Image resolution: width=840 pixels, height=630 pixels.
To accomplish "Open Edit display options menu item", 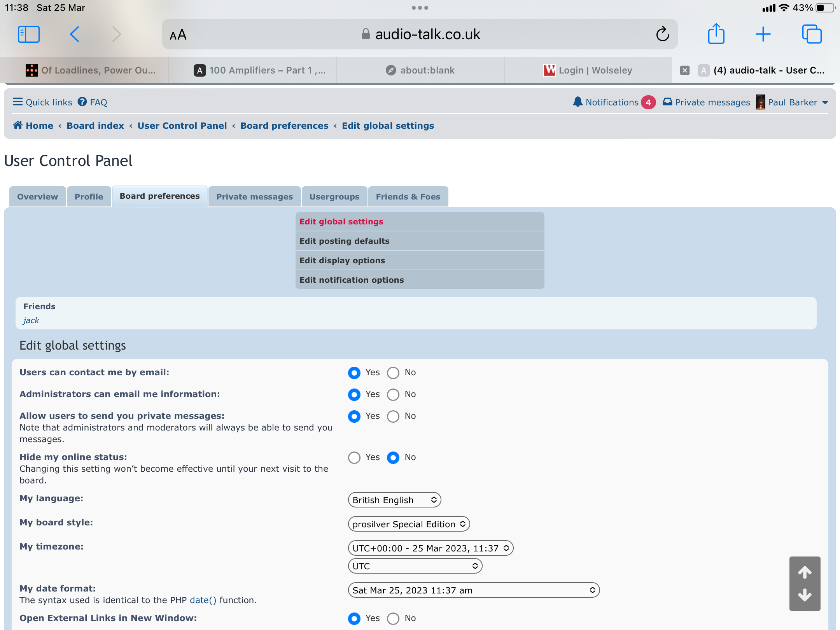I will click(342, 261).
